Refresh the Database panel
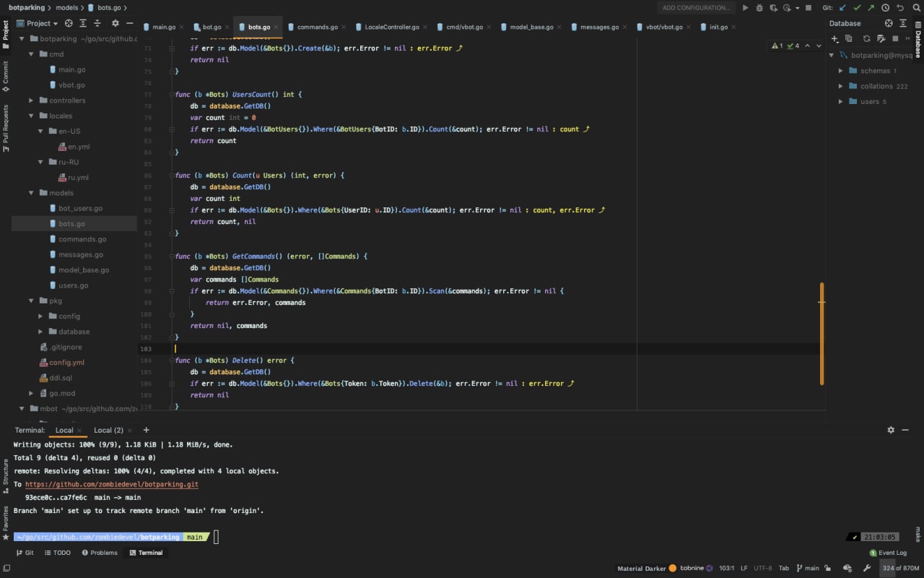 [866, 38]
